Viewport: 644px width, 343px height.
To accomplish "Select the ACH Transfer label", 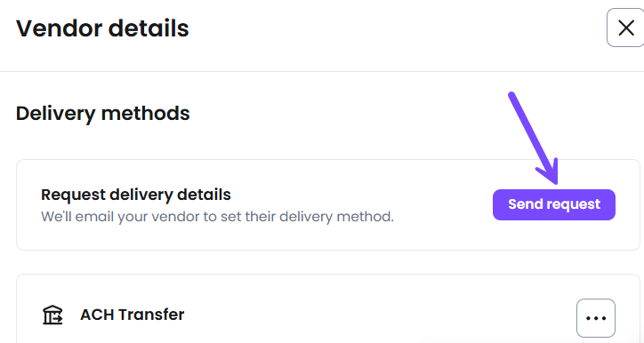I will (133, 315).
